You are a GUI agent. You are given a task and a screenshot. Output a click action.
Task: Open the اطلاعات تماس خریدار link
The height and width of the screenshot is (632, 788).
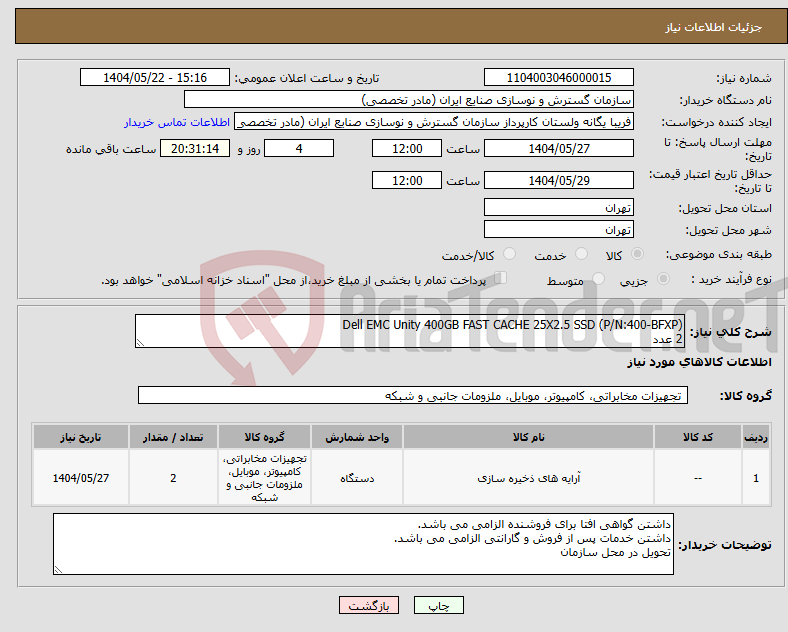(x=177, y=122)
